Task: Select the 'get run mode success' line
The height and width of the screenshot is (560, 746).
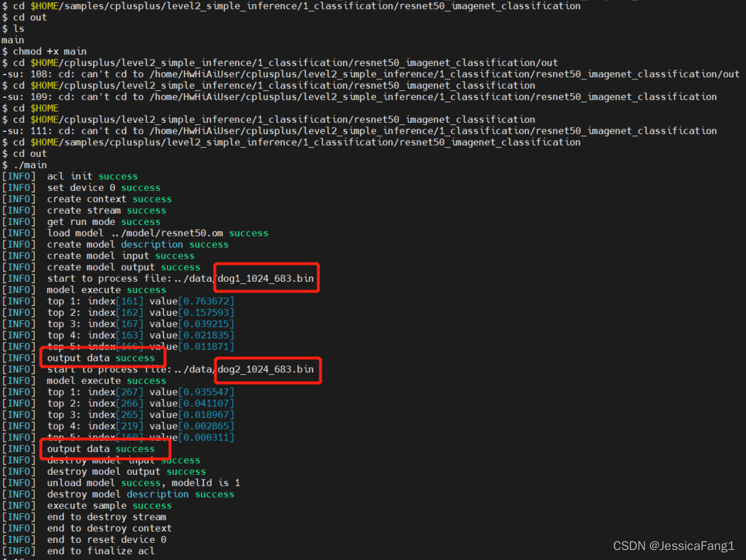Action: tap(82, 222)
